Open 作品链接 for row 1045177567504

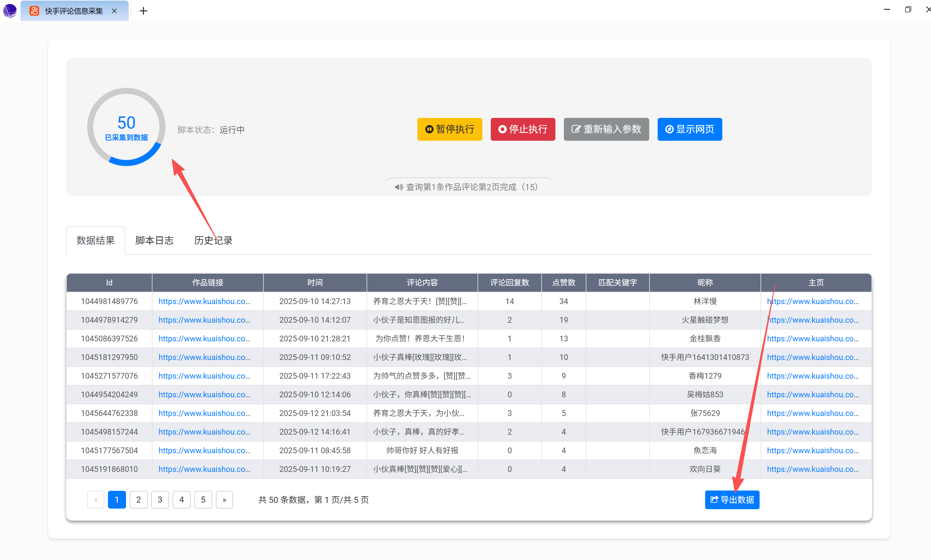[204, 451]
